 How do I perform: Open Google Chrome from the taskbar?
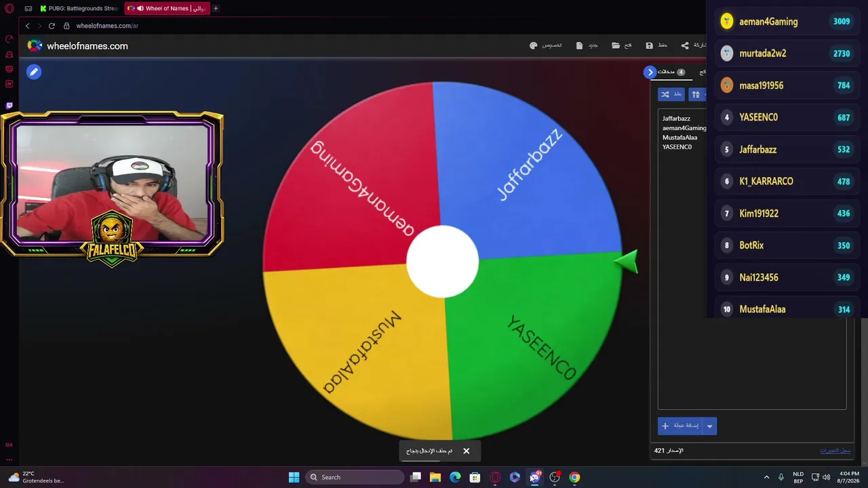(x=574, y=477)
